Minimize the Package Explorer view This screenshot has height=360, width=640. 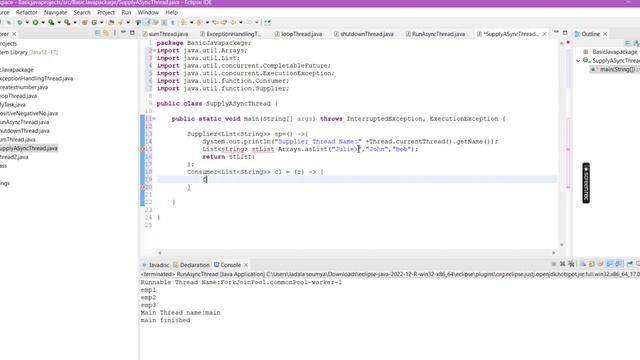coord(123,33)
